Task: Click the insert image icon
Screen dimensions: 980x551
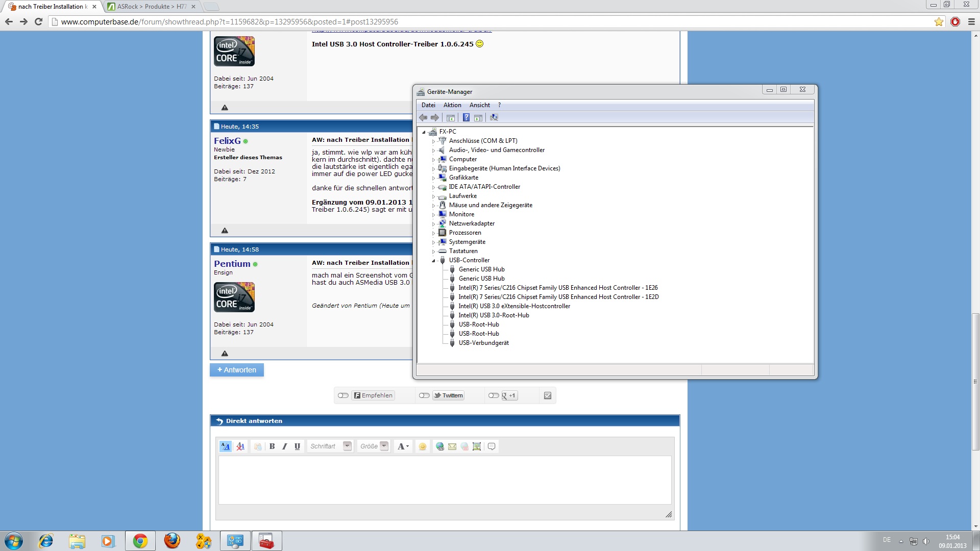Action: 477,446
